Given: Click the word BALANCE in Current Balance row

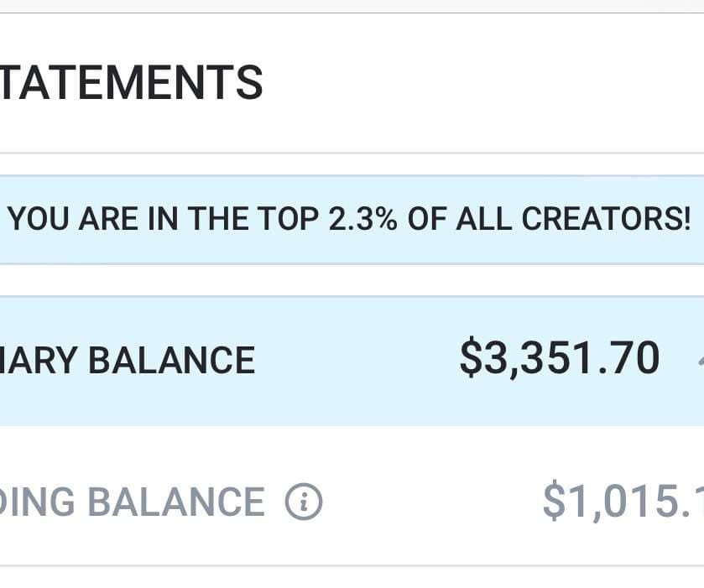Looking at the screenshot, I should coord(172,361).
